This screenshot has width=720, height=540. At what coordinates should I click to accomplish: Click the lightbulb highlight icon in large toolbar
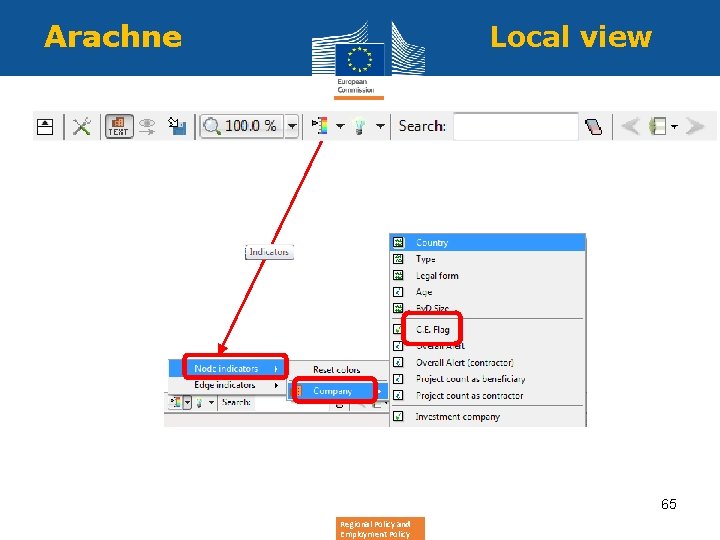pyautogui.click(x=360, y=126)
